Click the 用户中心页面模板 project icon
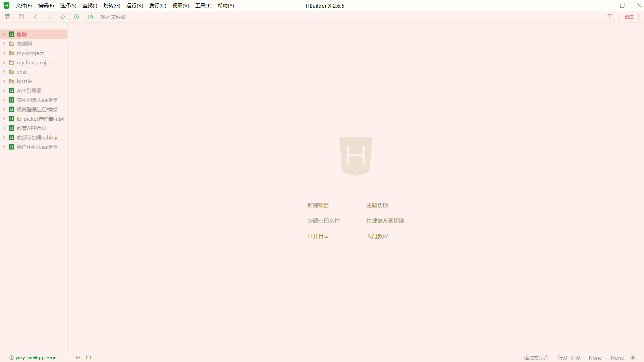The image size is (644, 362). (x=11, y=147)
